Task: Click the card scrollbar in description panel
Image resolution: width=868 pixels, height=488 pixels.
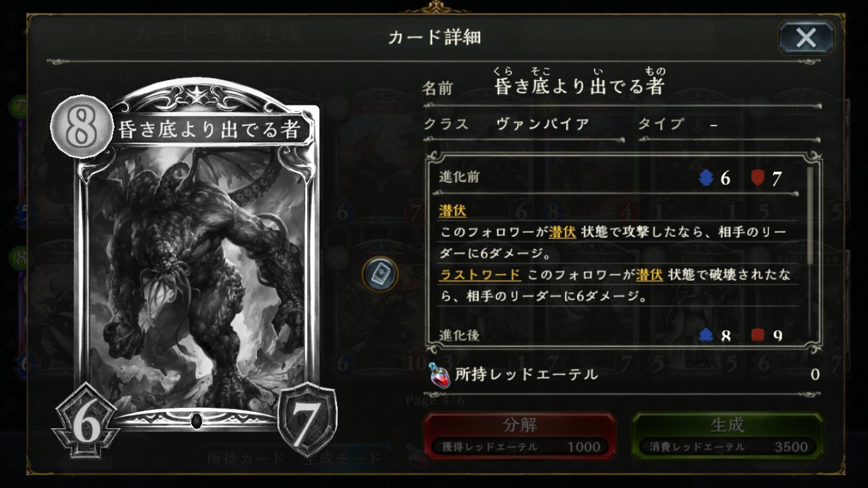Action: [x=810, y=215]
